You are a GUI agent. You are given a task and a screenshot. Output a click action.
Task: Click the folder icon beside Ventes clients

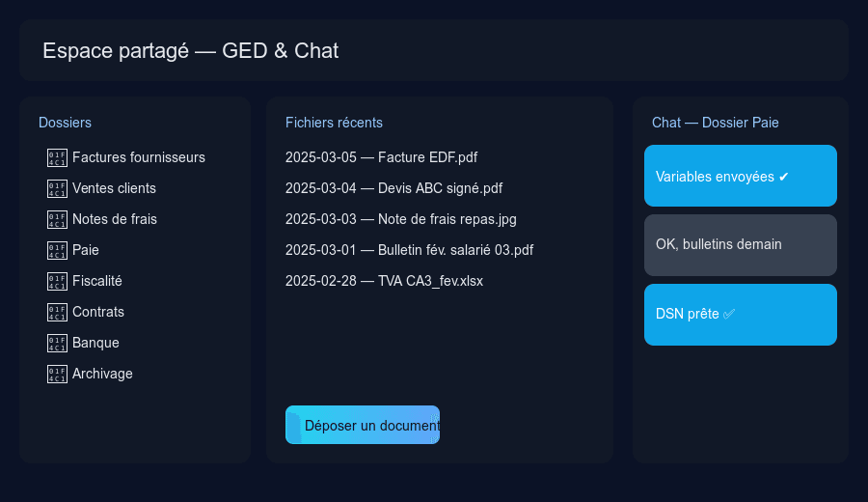57,188
